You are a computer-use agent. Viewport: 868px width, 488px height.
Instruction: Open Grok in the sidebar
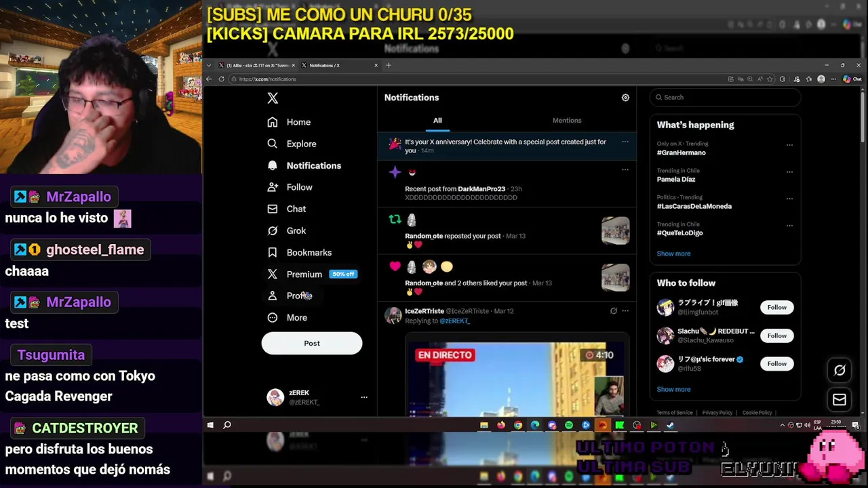coord(286,230)
